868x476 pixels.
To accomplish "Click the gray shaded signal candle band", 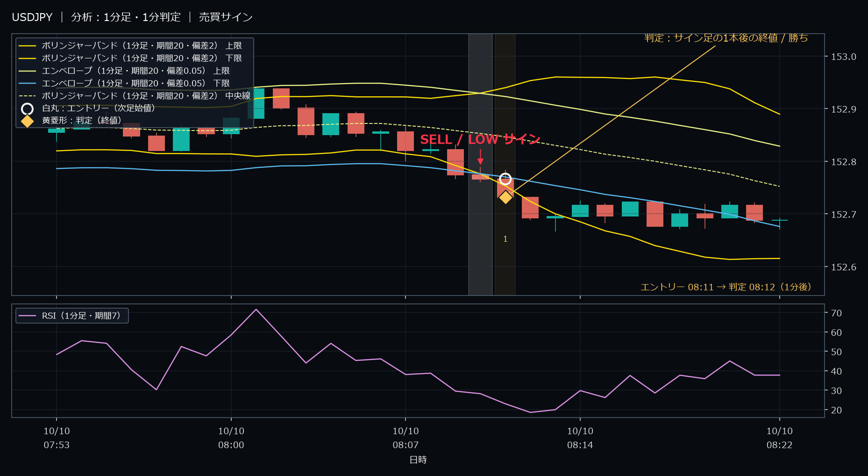I will pyautogui.click(x=480, y=164).
